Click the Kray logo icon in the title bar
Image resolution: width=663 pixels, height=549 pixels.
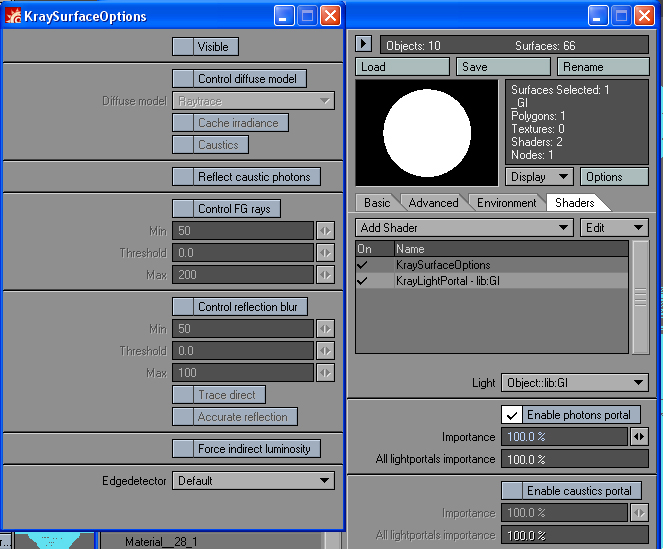[13, 16]
